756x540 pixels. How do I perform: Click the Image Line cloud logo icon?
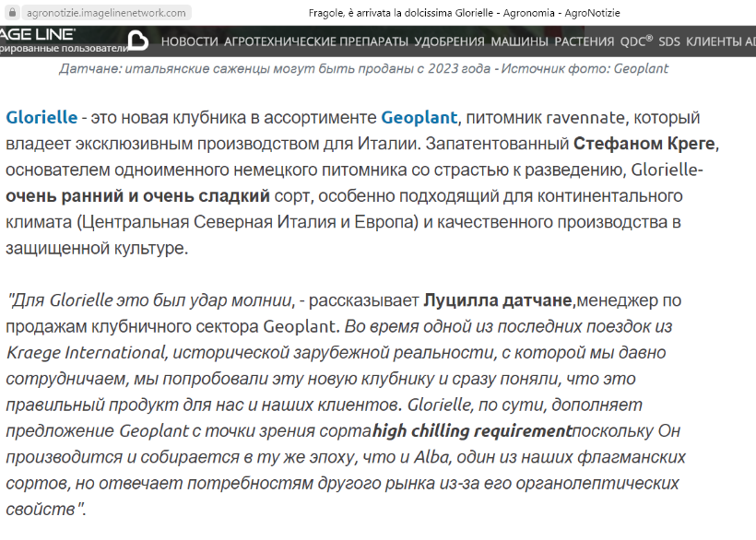137,41
